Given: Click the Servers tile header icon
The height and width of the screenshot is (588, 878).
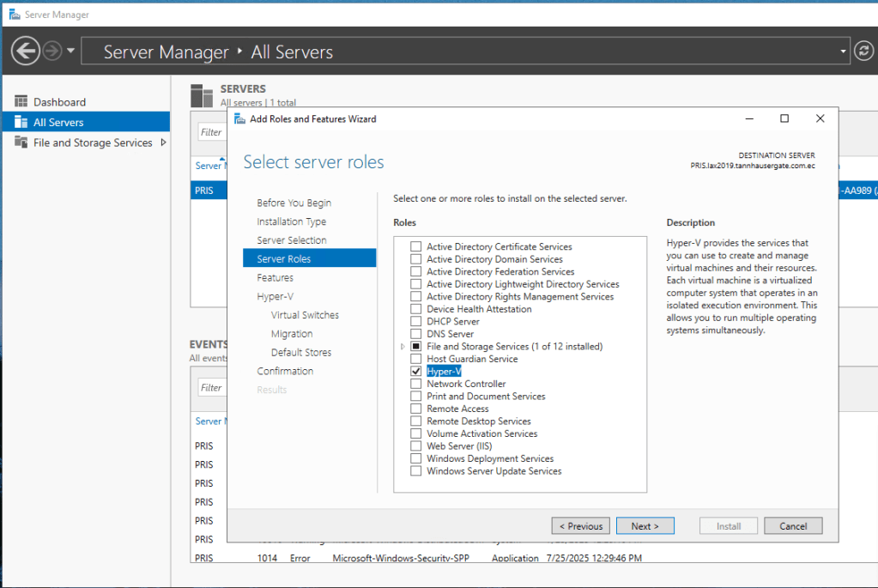Looking at the screenshot, I should point(202,95).
